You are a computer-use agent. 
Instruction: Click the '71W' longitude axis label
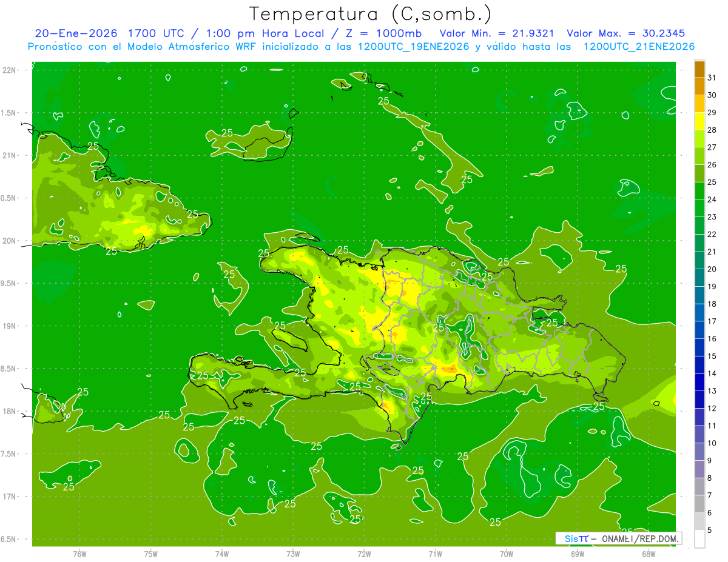pos(435,554)
